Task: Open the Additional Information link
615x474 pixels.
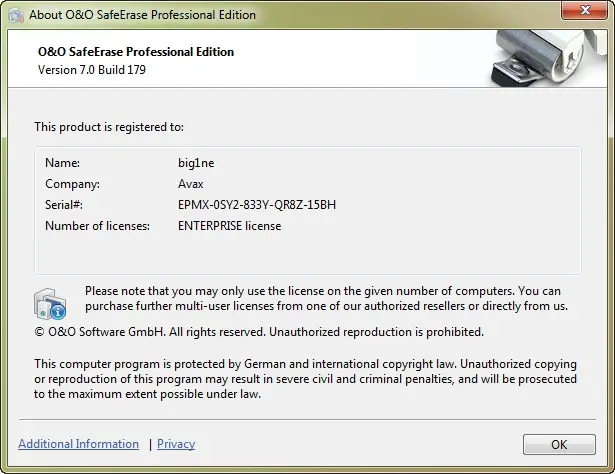Action: pyautogui.click(x=78, y=444)
